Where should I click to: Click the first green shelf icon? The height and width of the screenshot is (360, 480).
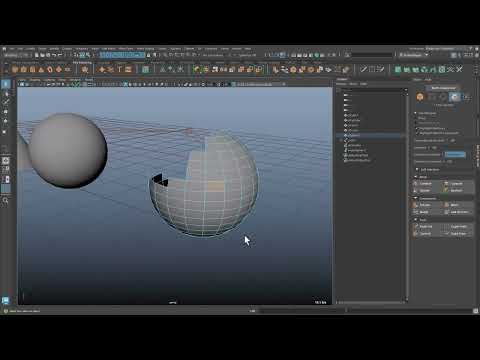pyautogui.click(x=398, y=69)
